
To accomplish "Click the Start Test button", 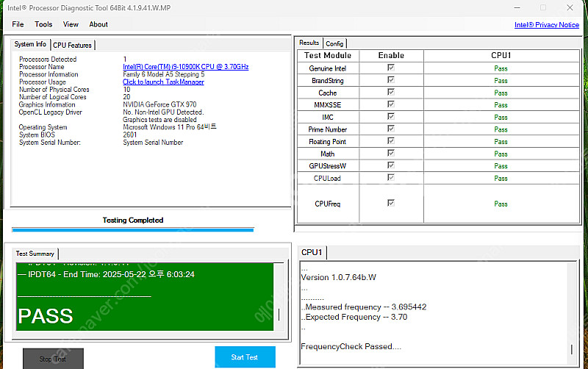I will pyautogui.click(x=245, y=357).
